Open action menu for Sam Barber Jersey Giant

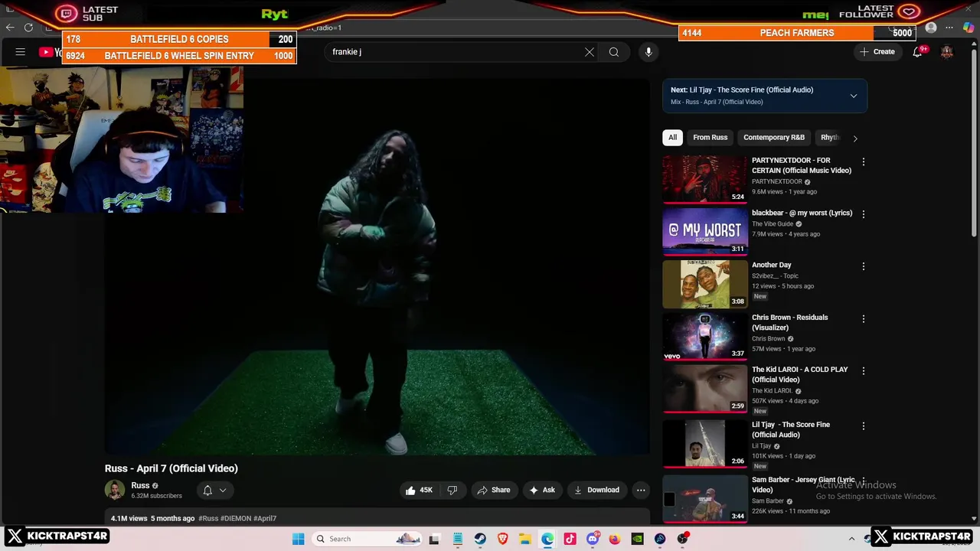[x=864, y=481]
